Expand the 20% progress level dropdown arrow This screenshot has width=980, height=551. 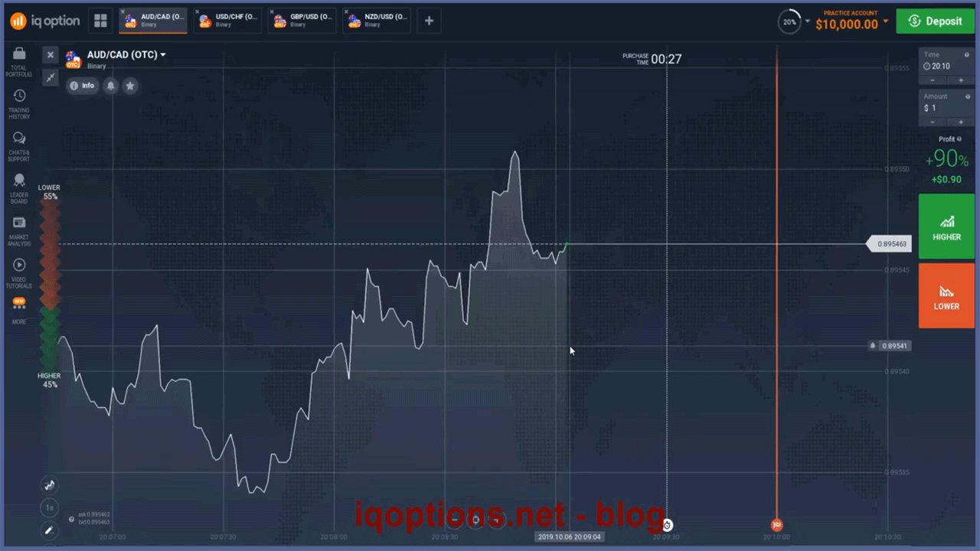click(807, 21)
